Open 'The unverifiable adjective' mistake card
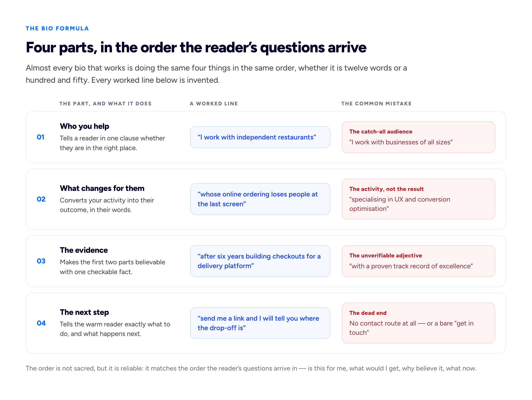The width and height of the screenshot is (532, 400). (418, 261)
